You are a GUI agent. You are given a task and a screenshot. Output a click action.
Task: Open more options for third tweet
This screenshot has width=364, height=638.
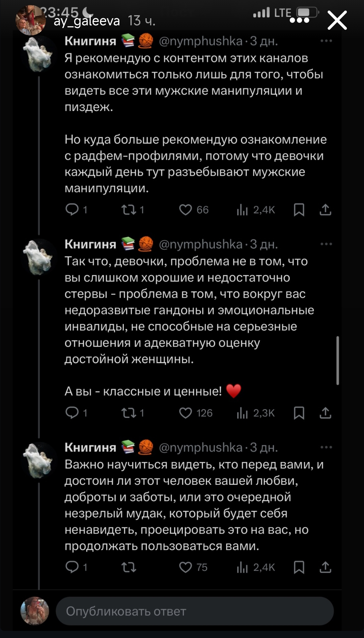coord(326,447)
